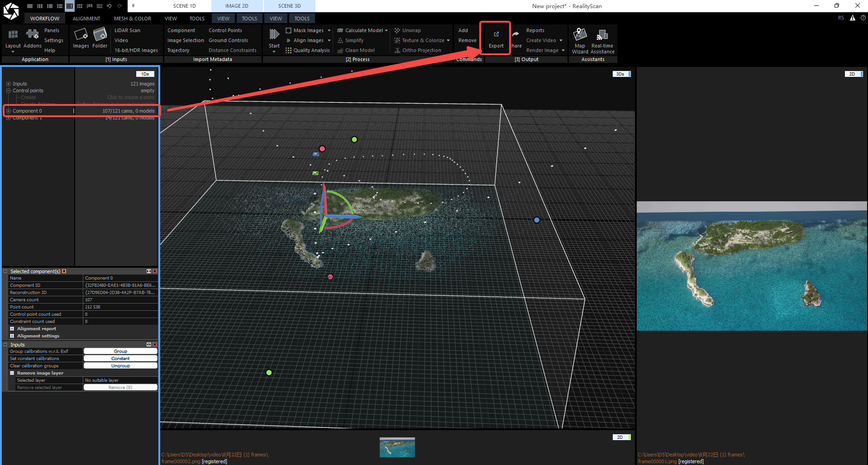Select the SCENE 3D context tab
868x465 pixels.
pos(289,6)
